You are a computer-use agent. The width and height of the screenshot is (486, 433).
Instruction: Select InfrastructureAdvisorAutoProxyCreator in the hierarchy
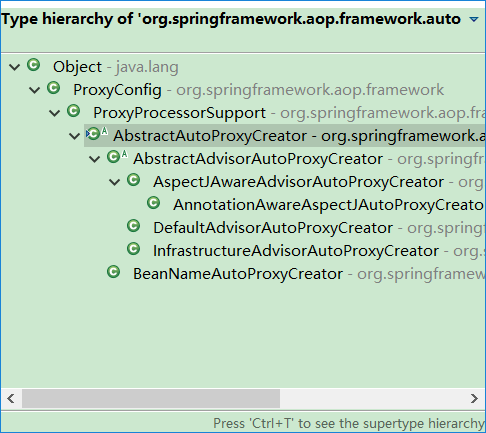coord(296,251)
